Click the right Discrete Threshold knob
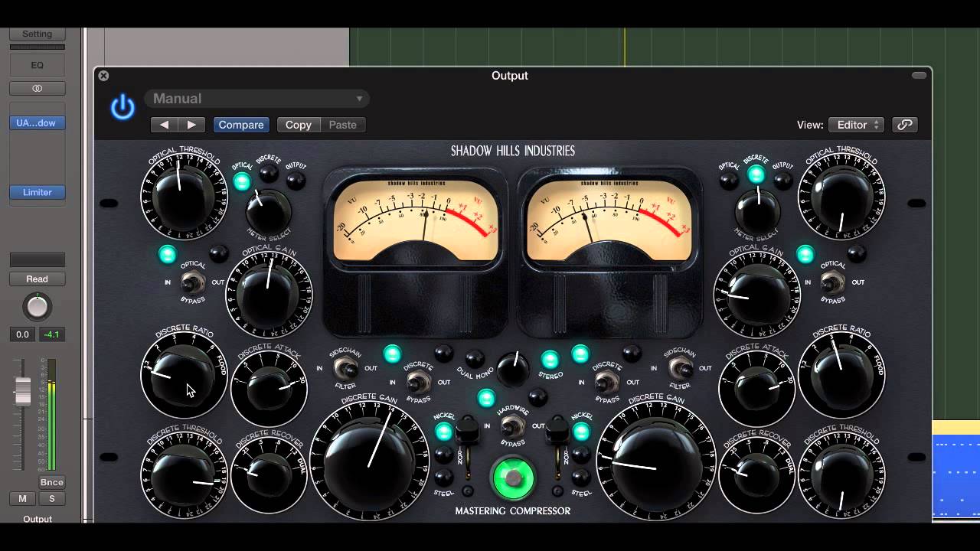Image resolution: width=980 pixels, height=551 pixels. point(841,474)
